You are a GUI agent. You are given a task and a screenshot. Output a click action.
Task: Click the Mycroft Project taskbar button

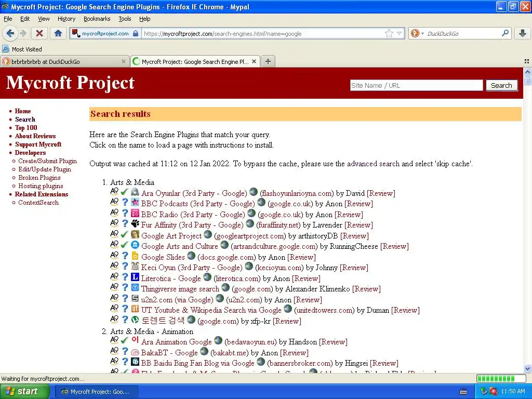click(96, 392)
